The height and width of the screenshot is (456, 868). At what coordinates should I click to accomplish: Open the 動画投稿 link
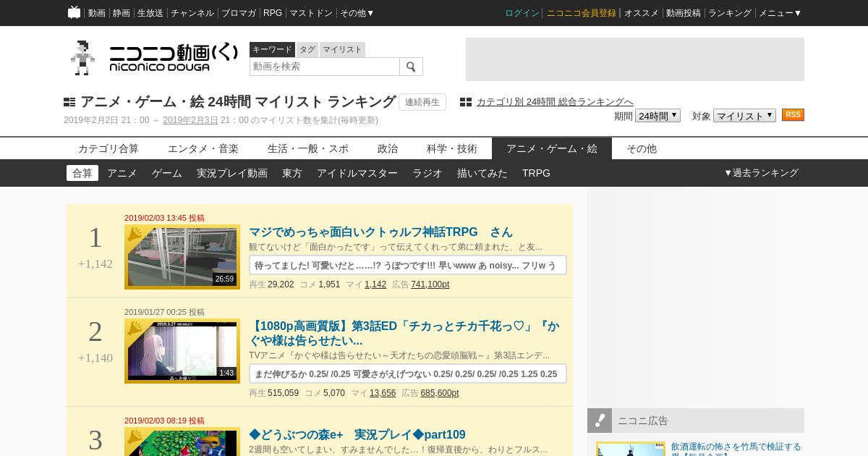(x=684, y=13)
